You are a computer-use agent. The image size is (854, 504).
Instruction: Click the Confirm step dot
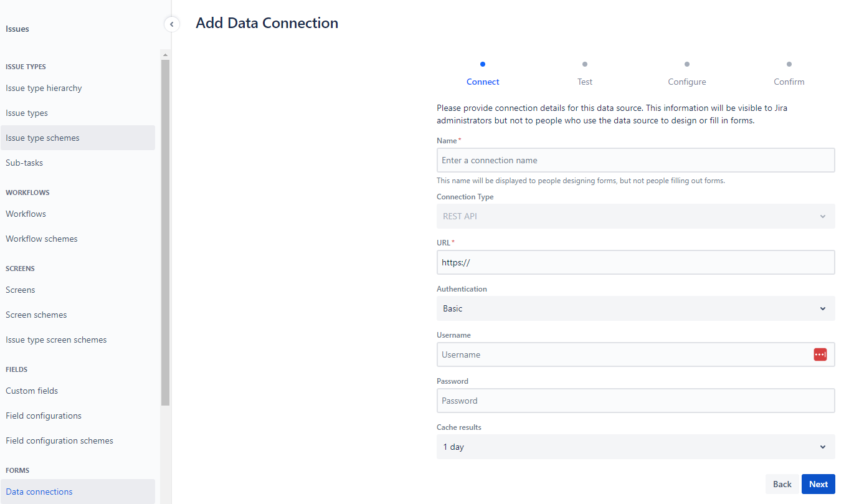[x=789, y=64]
